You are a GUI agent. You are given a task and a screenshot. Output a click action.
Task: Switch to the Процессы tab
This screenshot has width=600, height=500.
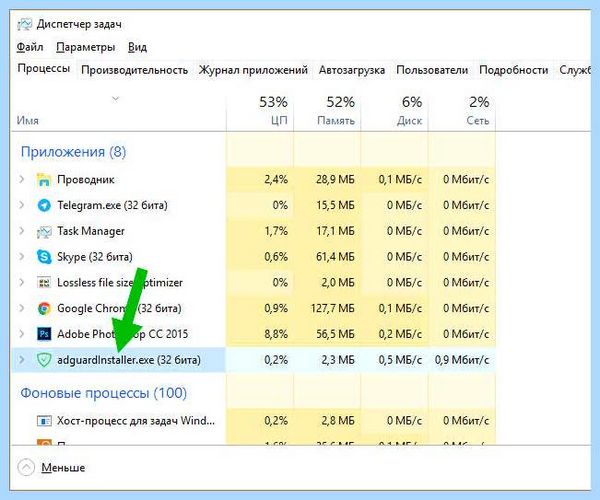[44, 69]
